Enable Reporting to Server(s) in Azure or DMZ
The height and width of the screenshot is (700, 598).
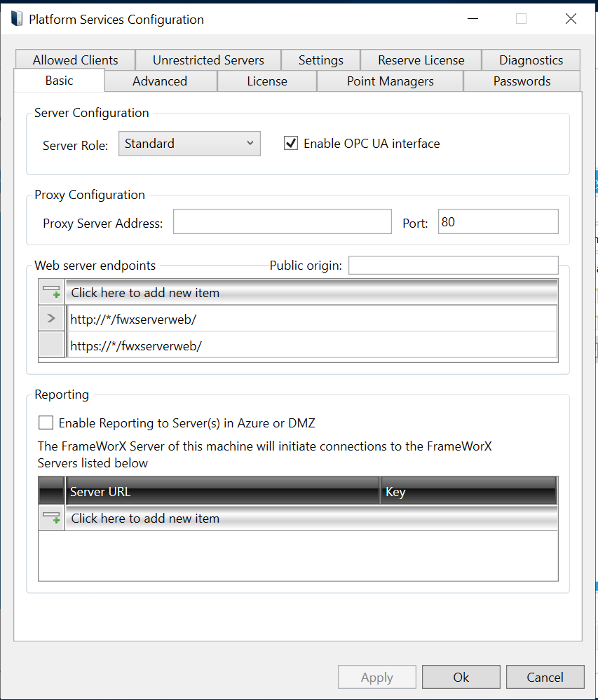(46, 423)
